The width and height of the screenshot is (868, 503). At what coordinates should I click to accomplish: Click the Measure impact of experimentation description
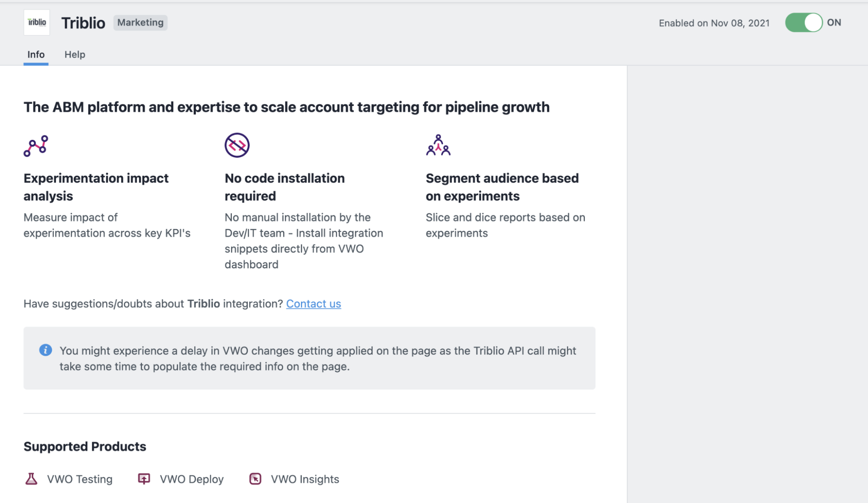click(107, 225)
